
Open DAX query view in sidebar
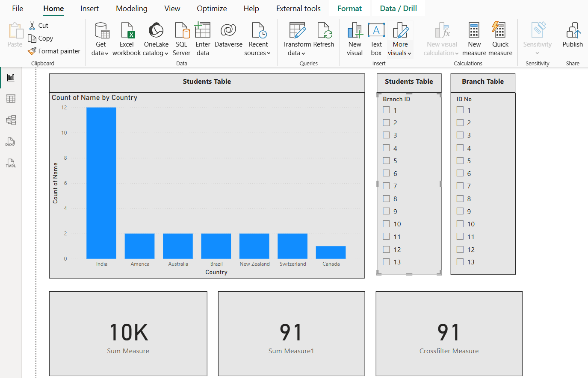(11, 142)
